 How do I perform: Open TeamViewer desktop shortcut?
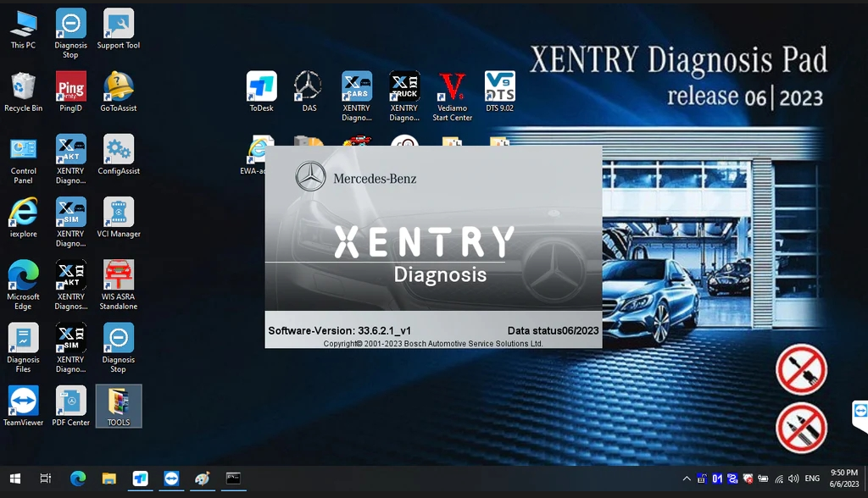[23, 407]
